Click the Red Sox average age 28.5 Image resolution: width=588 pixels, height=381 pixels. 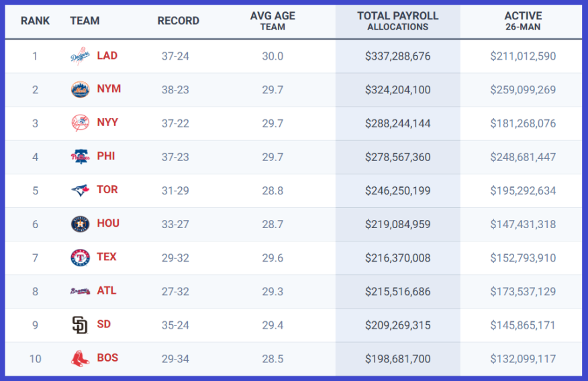click(273, 359)
